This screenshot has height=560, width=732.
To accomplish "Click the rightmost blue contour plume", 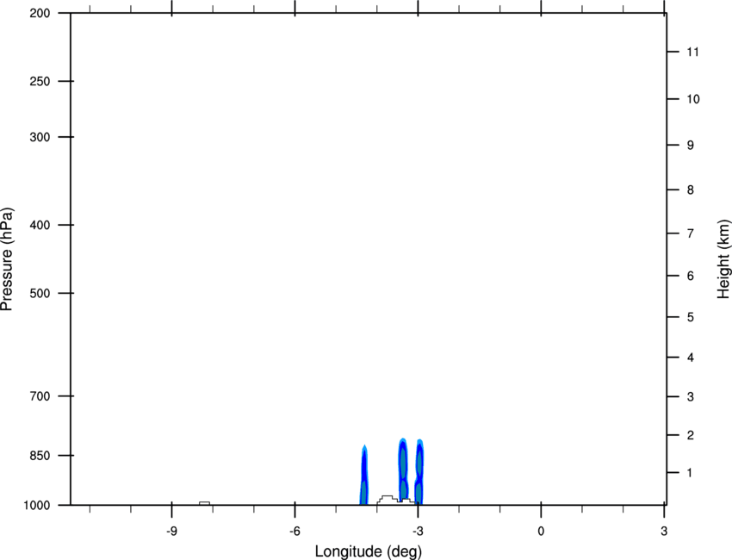I will pyautogui.click(x=419, y=472).
